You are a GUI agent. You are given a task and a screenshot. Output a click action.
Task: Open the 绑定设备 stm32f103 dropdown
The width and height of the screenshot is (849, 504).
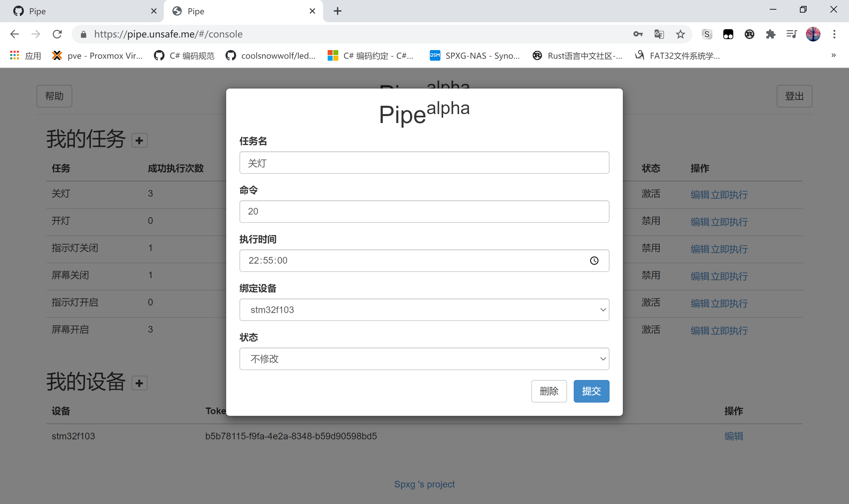pos(424,310)
